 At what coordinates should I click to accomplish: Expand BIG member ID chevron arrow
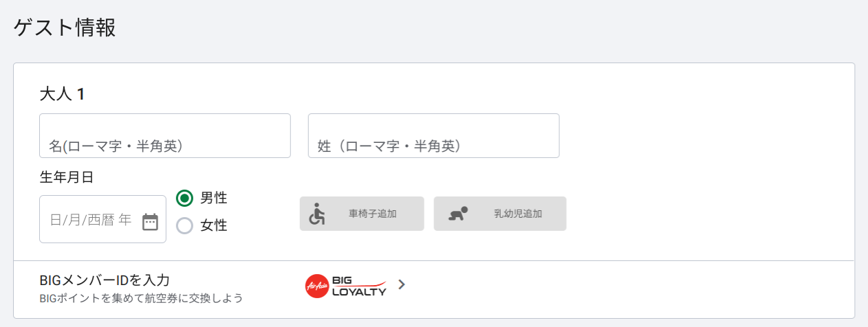[x=402, y=284]
